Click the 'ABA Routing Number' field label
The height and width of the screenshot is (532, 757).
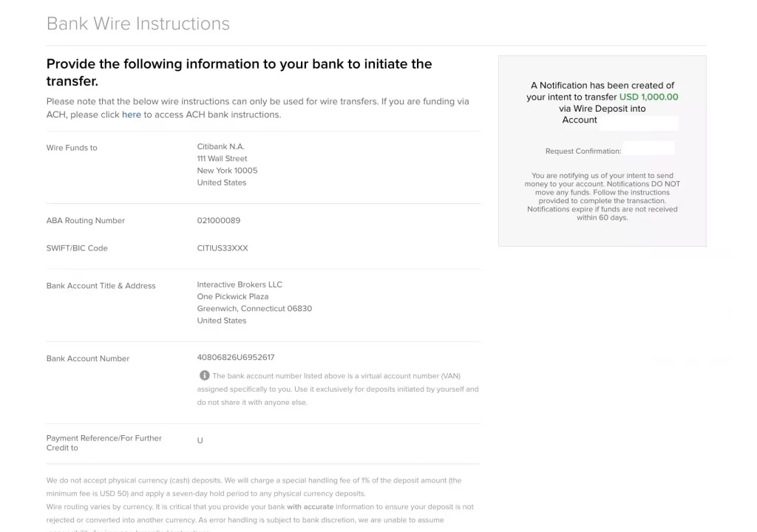[86, 221]
